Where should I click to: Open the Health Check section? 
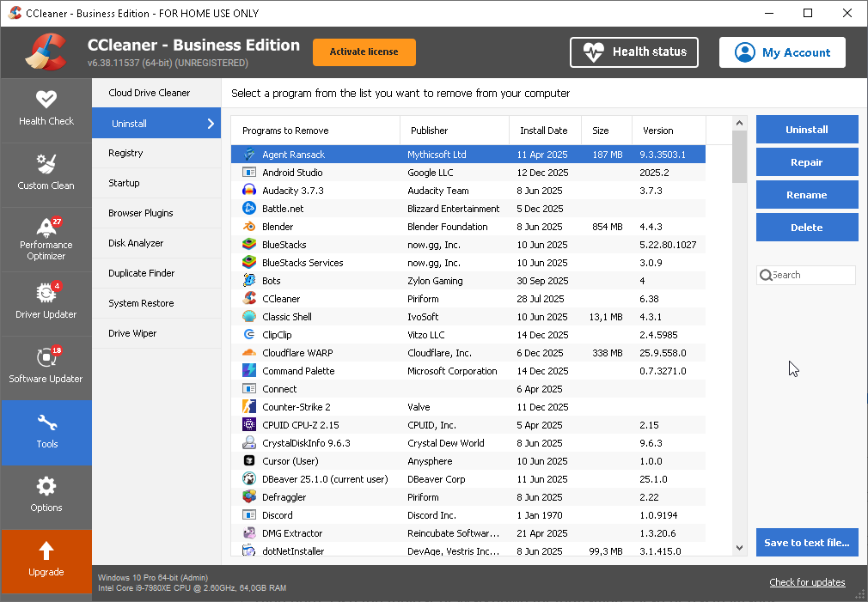[46, 110]
